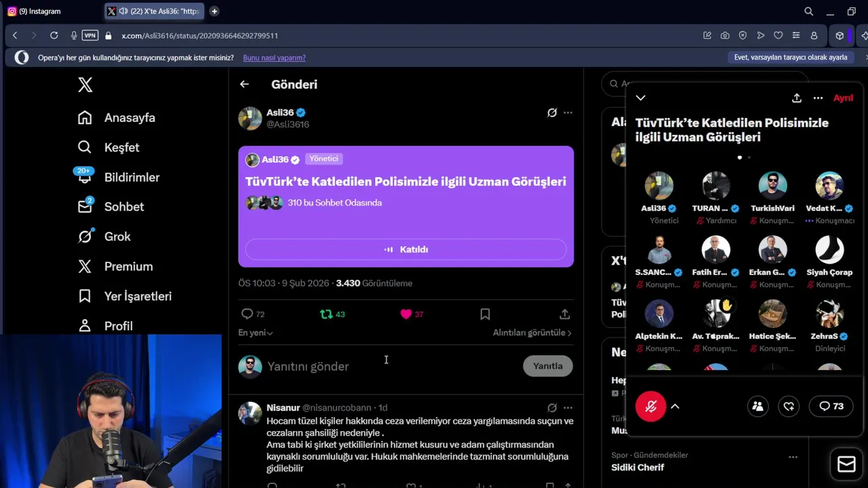The image size is (868, 488).
Task: Open Space panel more options
Action: pyautogui.click(x=818, y=98)
